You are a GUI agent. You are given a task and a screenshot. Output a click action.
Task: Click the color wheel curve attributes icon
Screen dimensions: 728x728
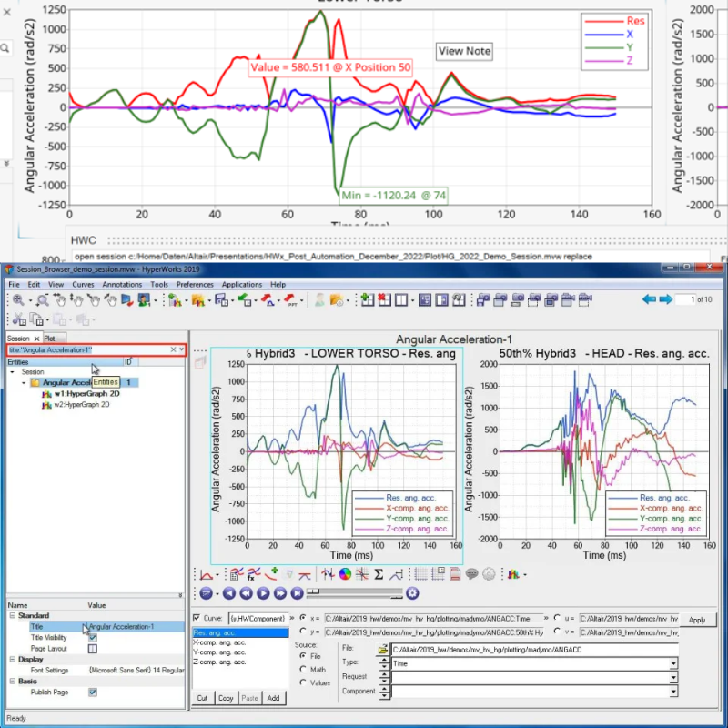tap(345, 574)
